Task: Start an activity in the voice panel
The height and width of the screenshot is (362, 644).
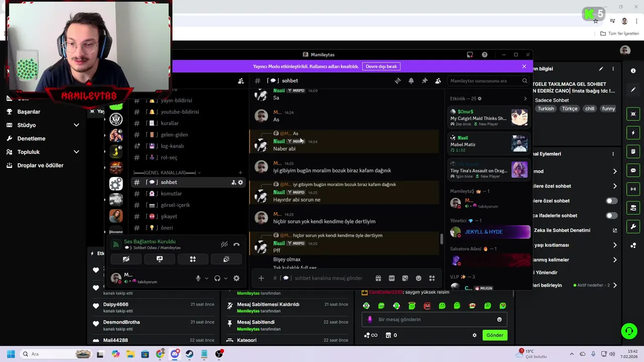Action: coord(193,259)
